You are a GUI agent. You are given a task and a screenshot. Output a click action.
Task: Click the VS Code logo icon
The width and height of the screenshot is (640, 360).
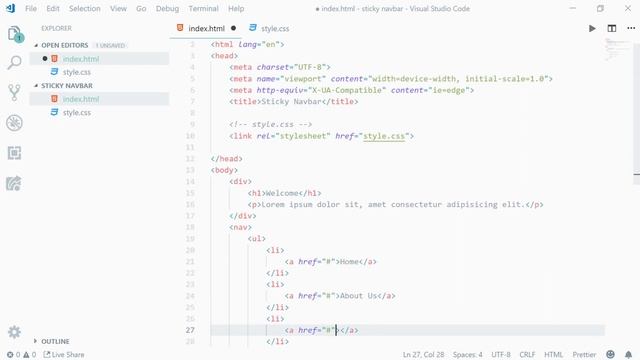pos(11,8)
